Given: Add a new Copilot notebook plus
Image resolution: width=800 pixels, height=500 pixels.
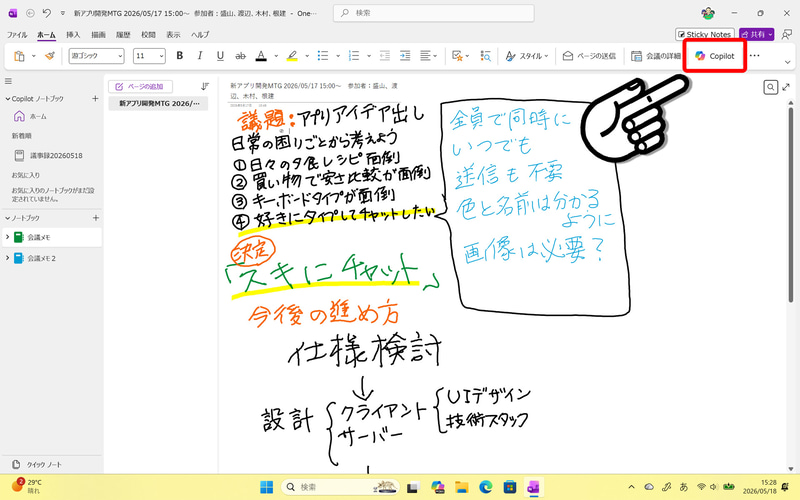Looking at the screenshot, I should pos(95,98).
